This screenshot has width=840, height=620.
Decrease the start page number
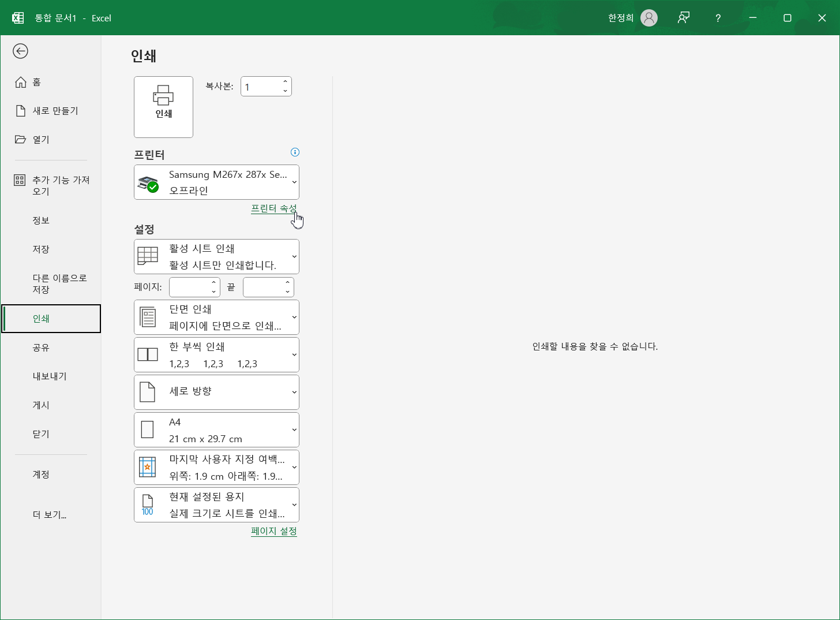coord(213,292)
